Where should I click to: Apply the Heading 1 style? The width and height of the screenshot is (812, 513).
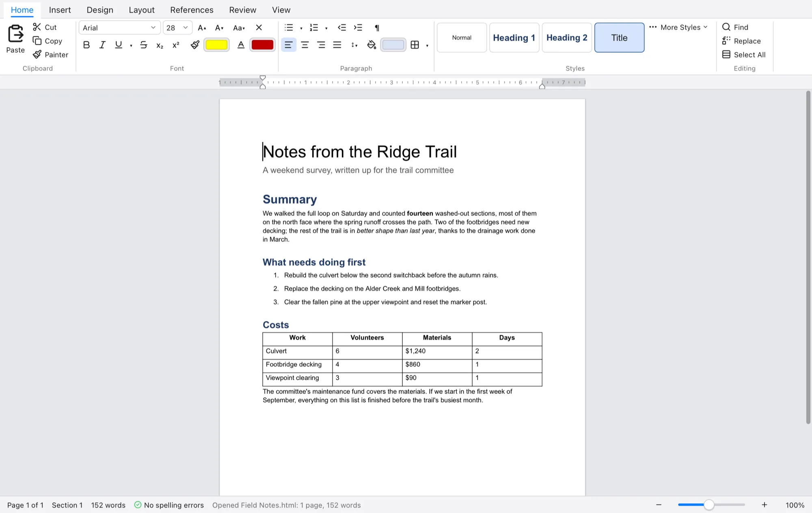tap(514, 37)
